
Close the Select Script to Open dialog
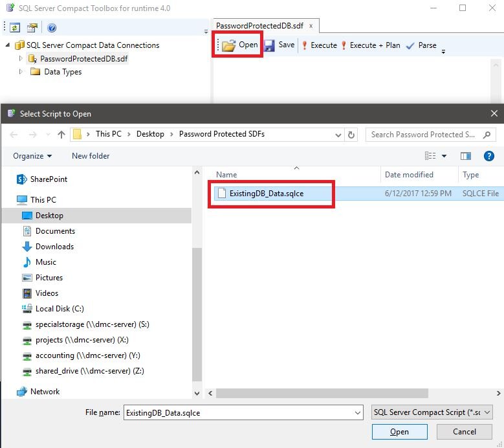click(x=494, y=113)
